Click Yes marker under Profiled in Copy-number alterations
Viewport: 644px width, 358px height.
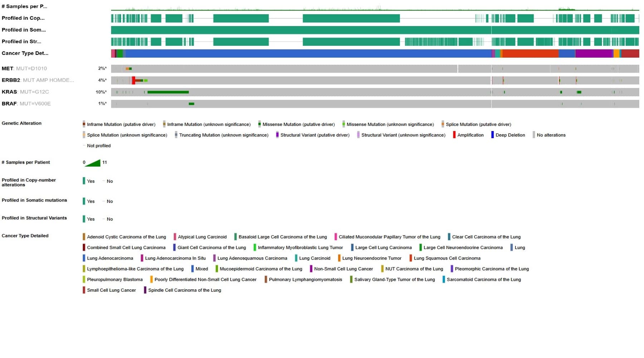pos(84,181)
